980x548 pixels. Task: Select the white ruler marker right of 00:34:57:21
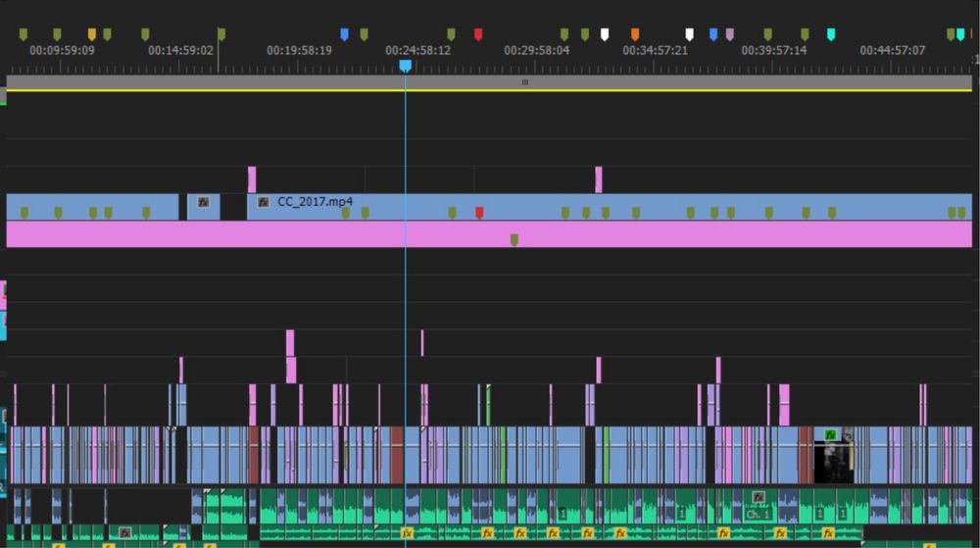(689, 34)
